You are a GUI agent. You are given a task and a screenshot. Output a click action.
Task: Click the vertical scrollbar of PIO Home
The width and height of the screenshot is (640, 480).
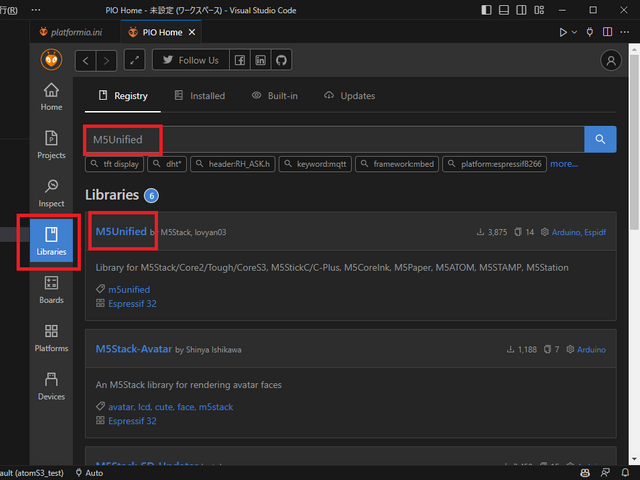coord(634,143)
